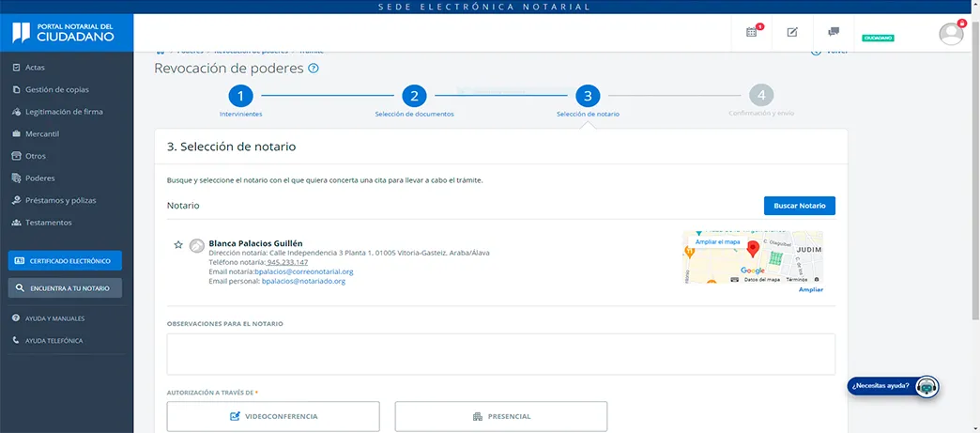Expand the Poderes sidebar menu

click(x=40, y=178)
